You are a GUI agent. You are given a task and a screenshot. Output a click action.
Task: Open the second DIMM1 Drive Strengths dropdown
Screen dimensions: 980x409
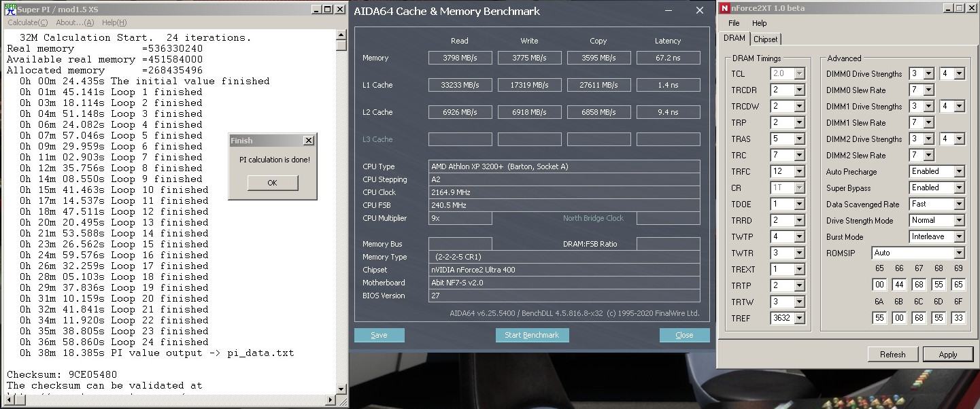coord(959,106)
